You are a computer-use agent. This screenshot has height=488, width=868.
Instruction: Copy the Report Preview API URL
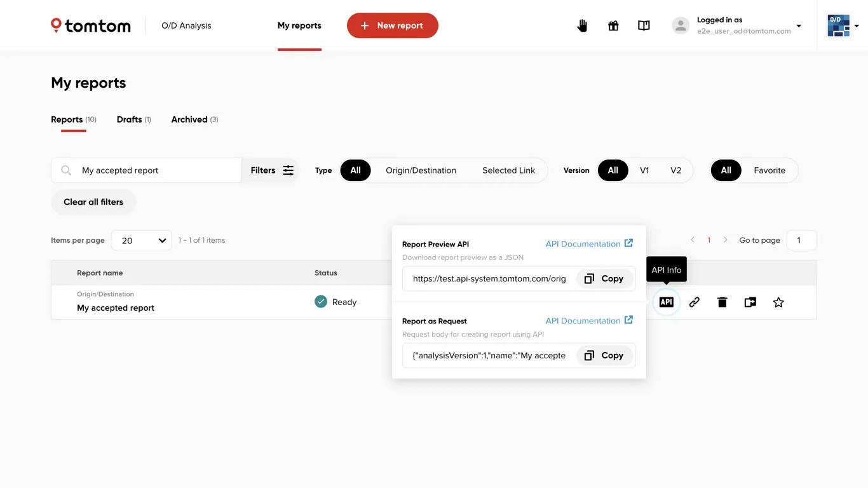click(604, 278)
